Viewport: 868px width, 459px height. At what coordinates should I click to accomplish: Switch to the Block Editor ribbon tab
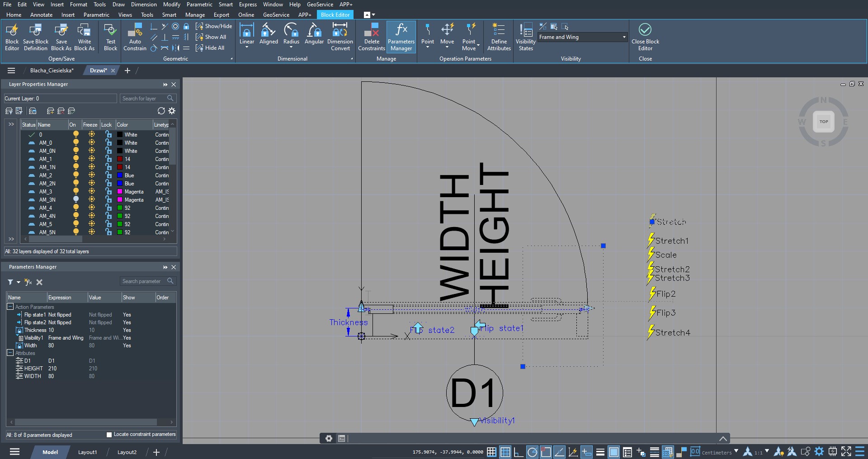click(x=335, y=15)
